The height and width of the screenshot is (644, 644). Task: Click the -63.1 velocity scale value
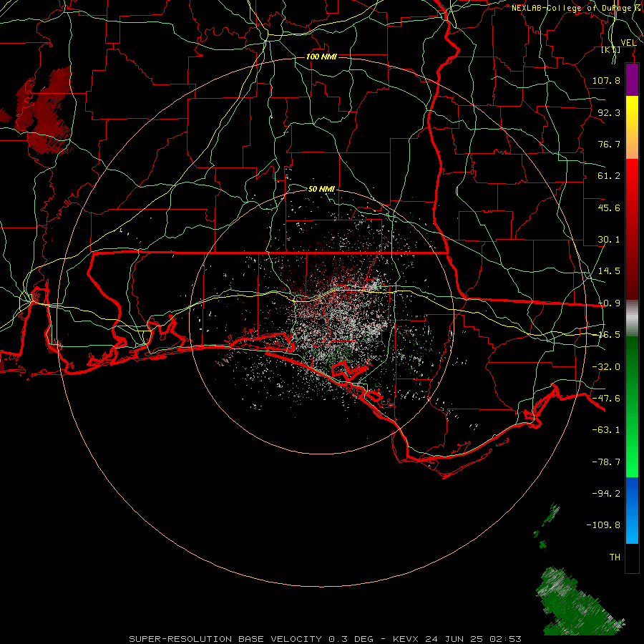(606, 430)
